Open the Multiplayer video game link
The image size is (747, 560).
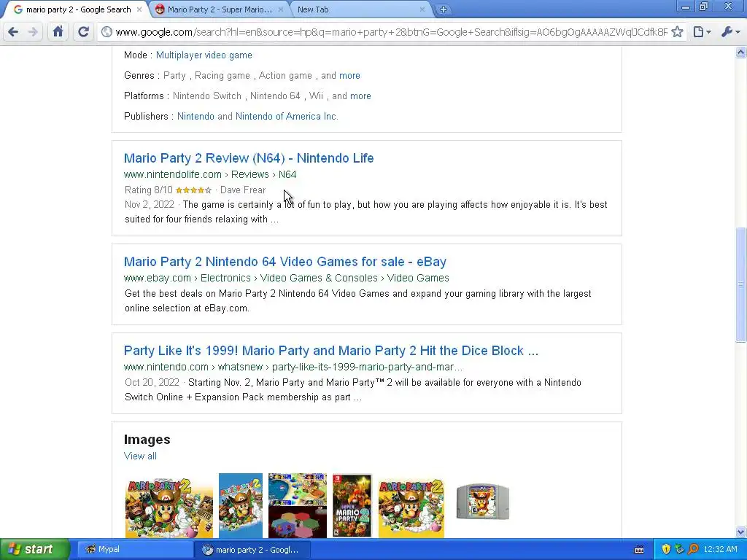[204, 55]
